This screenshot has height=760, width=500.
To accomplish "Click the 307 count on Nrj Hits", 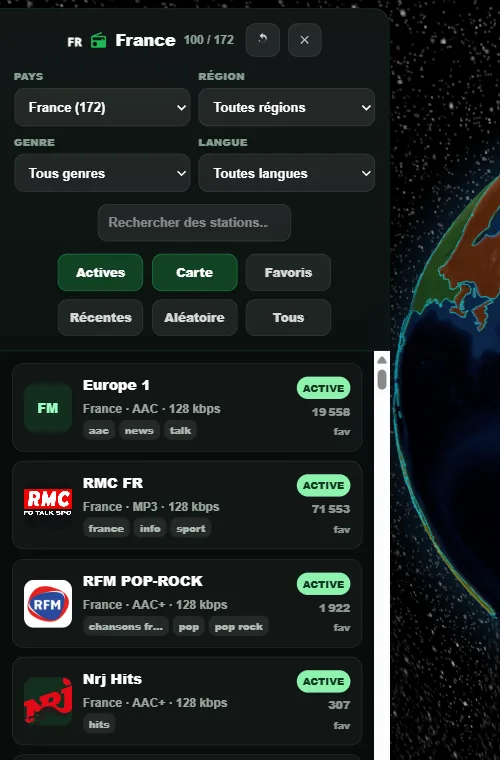I will [x=339, y=705].
